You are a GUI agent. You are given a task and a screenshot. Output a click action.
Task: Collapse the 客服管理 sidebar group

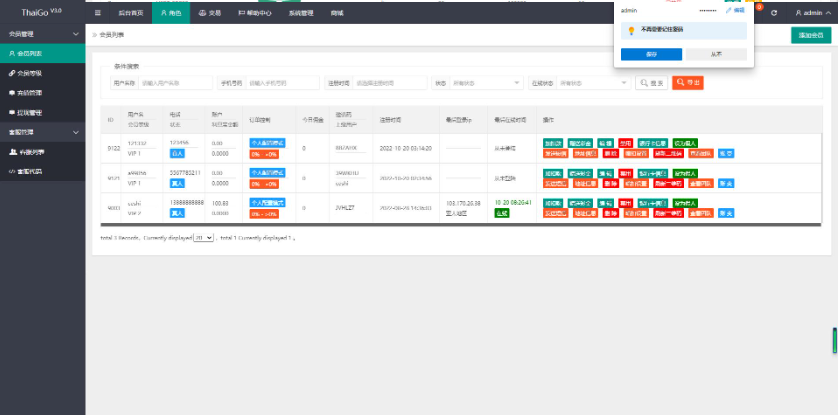point(42,132)
